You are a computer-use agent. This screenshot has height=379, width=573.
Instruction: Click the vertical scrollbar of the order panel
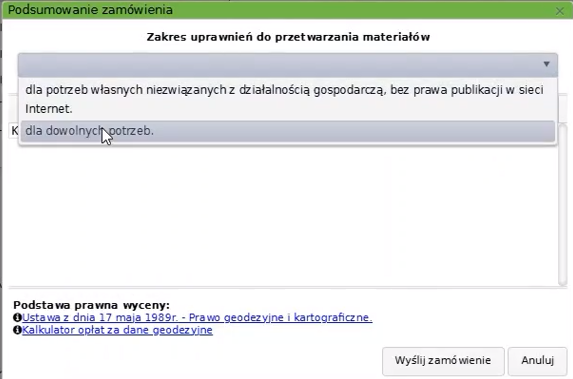coord(563,205)
